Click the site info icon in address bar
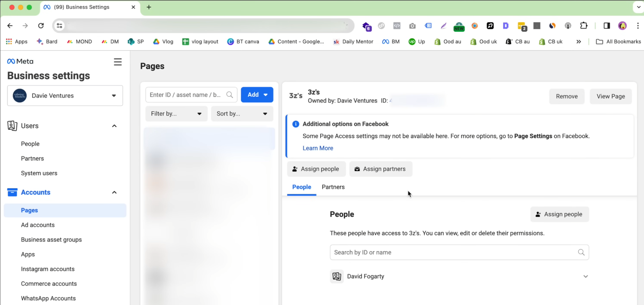This screenshot has height=305, width=644. (x=60, y=26)
